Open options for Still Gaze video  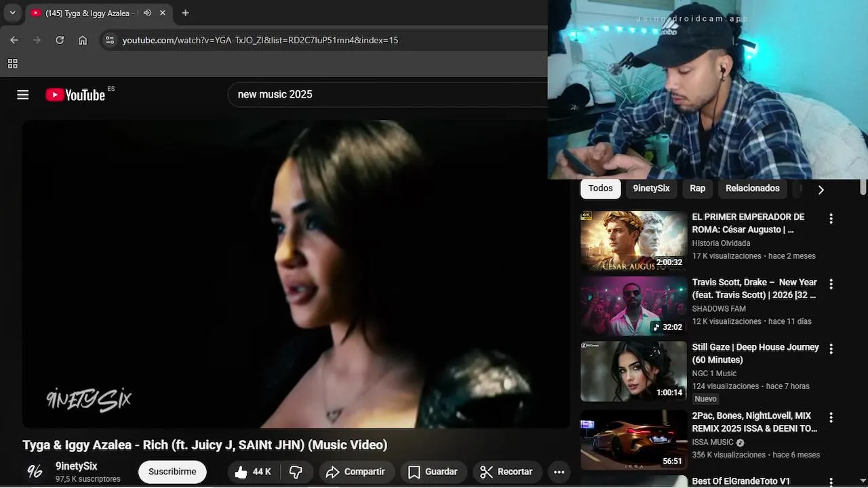[831, 349]
